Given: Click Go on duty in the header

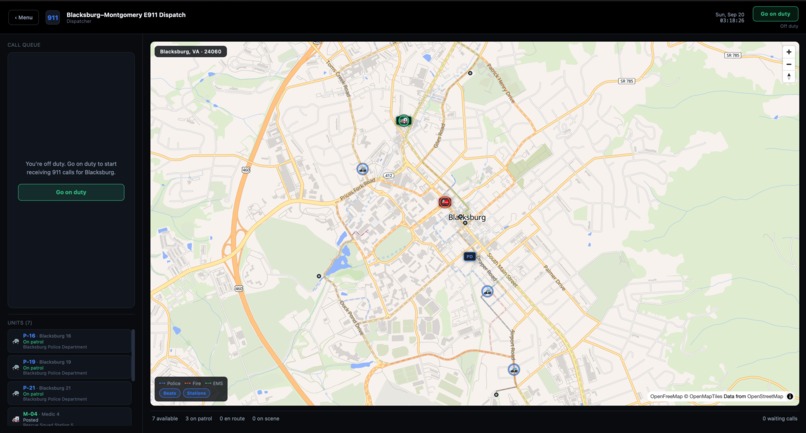Looking at the screenshot, I should (x=775, y=14).
